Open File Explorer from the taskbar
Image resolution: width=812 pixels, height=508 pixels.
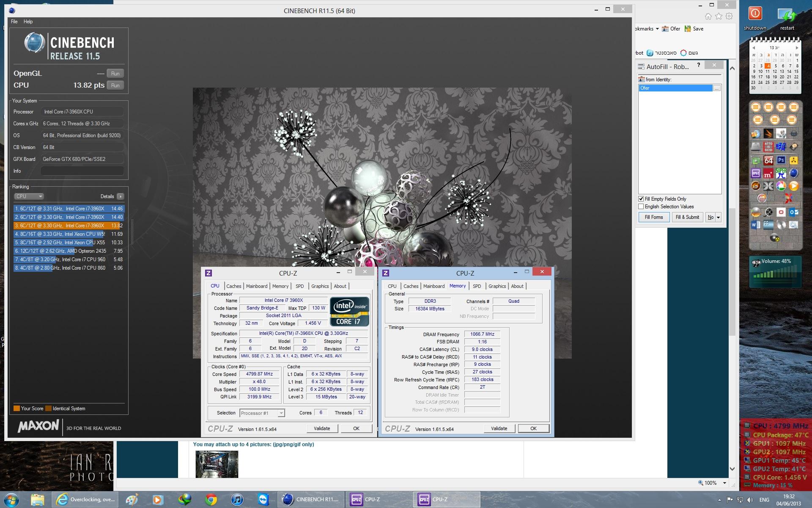pos(37,500)
